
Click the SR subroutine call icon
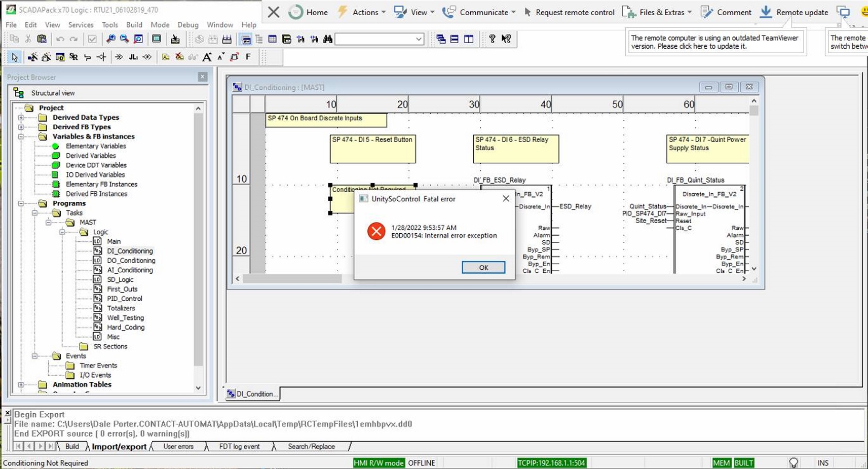(x=73, y=57)
